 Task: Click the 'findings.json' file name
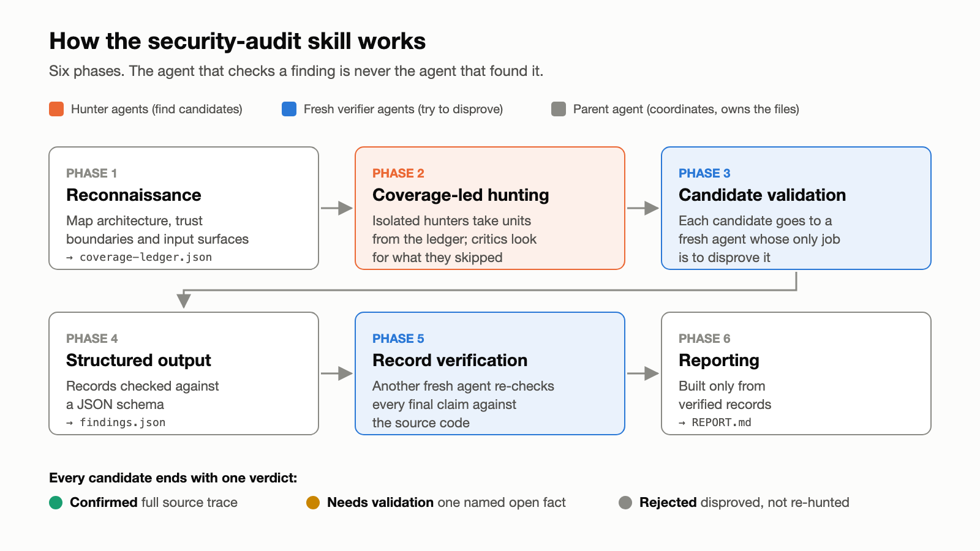[x=123, y=422]
